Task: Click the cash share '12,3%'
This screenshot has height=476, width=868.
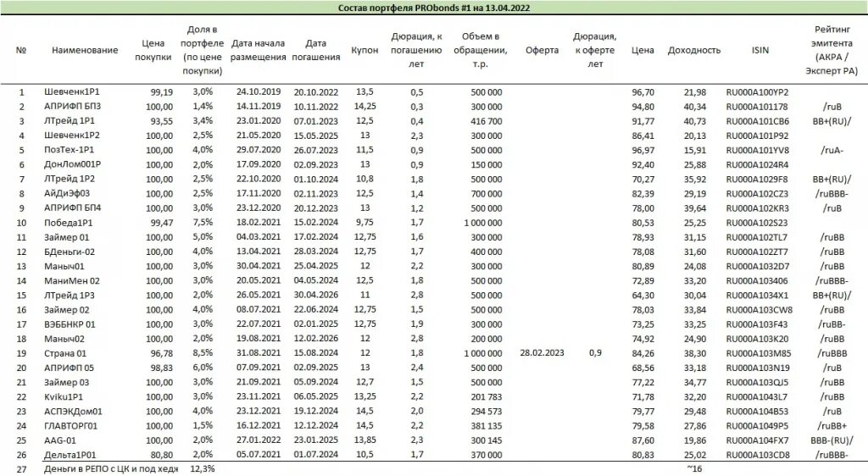Action: (202, 469)
